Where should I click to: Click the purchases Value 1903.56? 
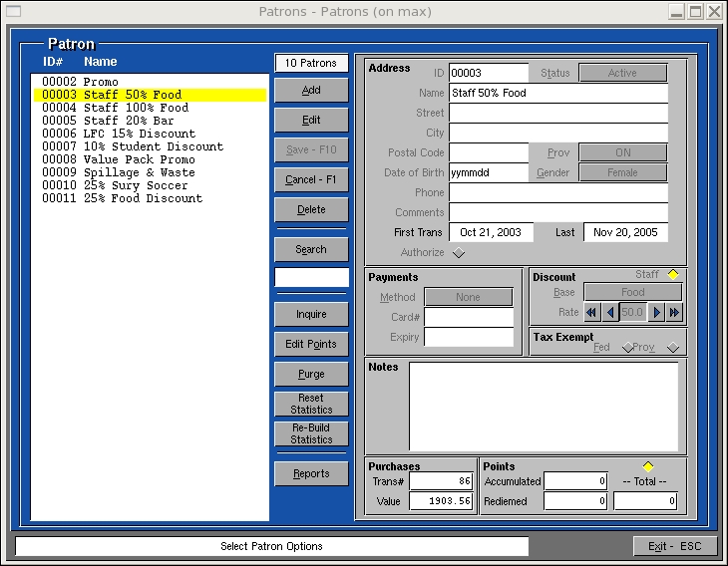[441, 501]
